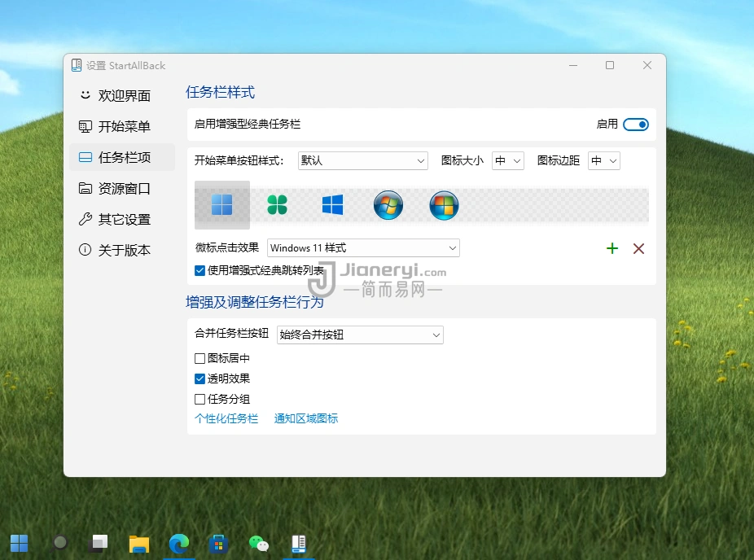This screenshot has width=754, height=560.
Task: Open the 关于版本 sidebar page
Action: pyautogui.click(x=122, y=250)
